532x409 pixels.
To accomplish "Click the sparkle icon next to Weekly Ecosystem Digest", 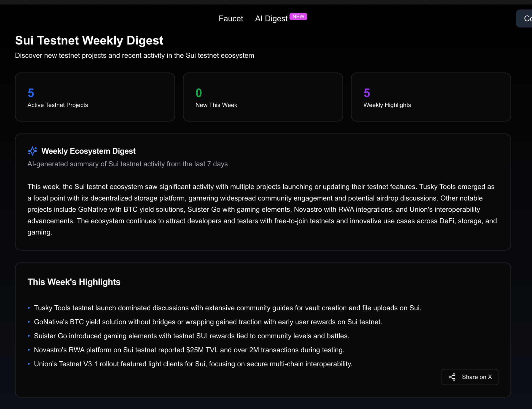I will (32, 151).
